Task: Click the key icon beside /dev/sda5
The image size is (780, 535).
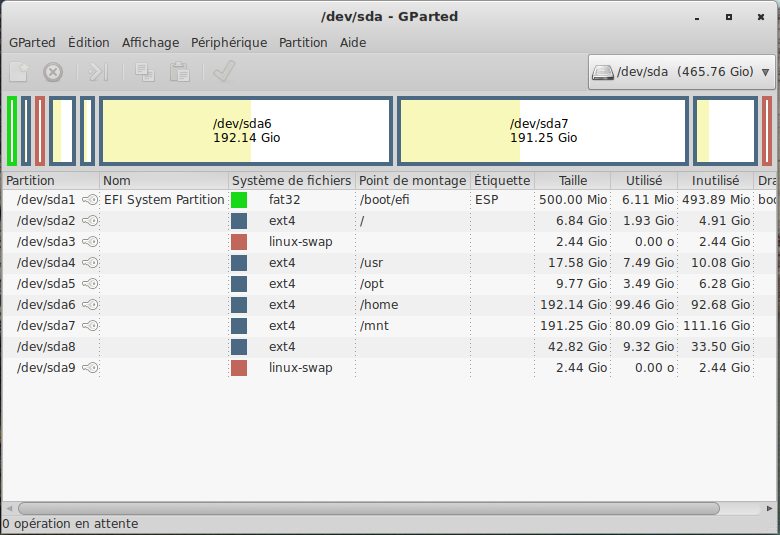Action: click(90, 284)
